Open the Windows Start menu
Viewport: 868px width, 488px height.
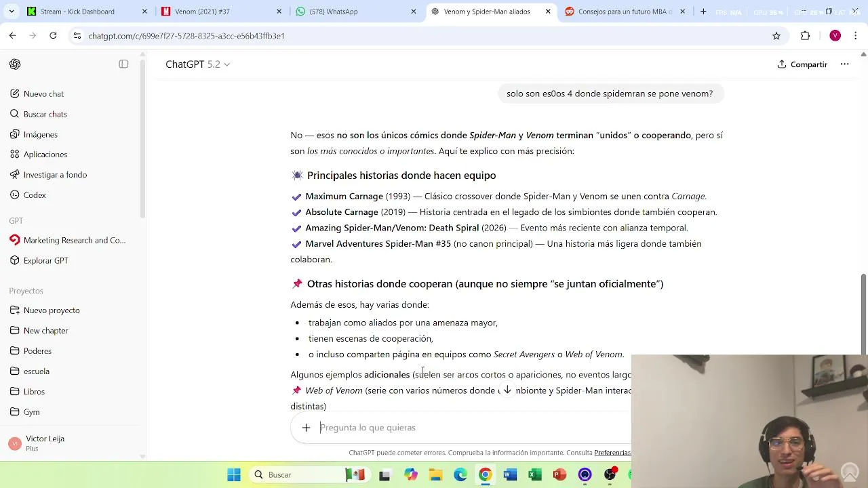pos(234,475)
